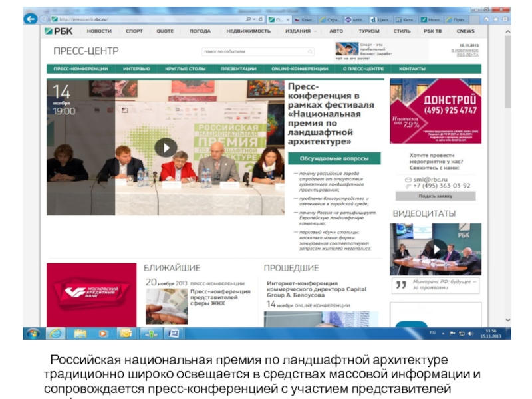Switch to the "Кита..." browser tab

tap(406, 20)
